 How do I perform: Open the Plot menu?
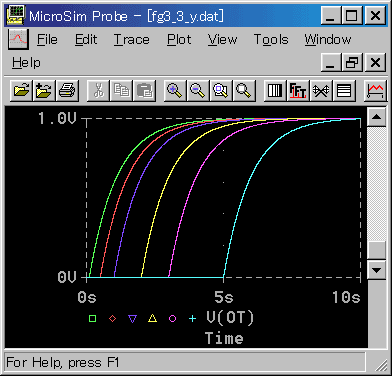click(x=179, y=40)
